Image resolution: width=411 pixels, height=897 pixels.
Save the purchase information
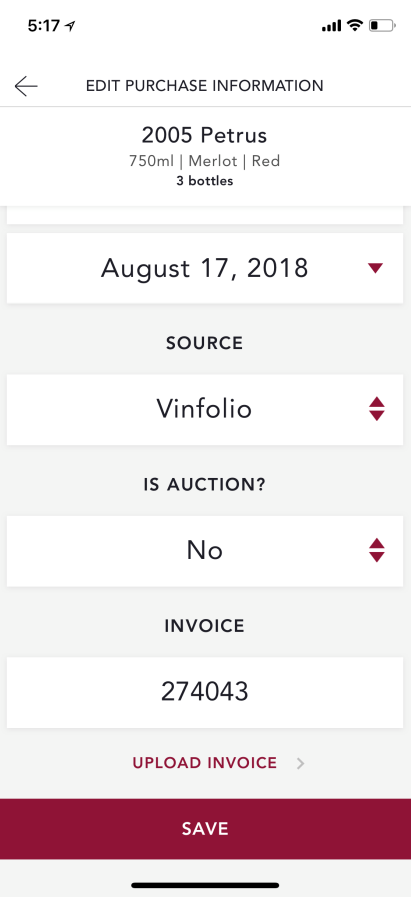[206, 829]
